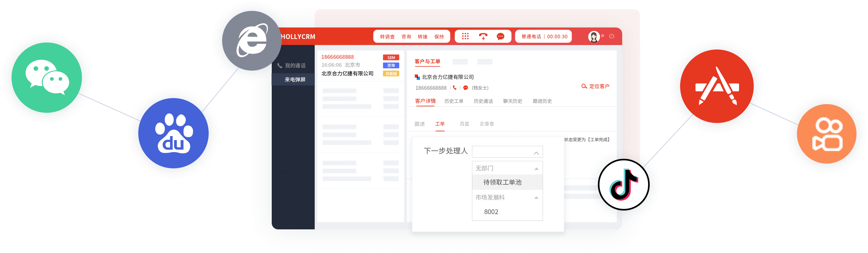Collapse the 无部门 group
Image resolution: width=868 pixels, height=253 pixels.
[536, 169]
